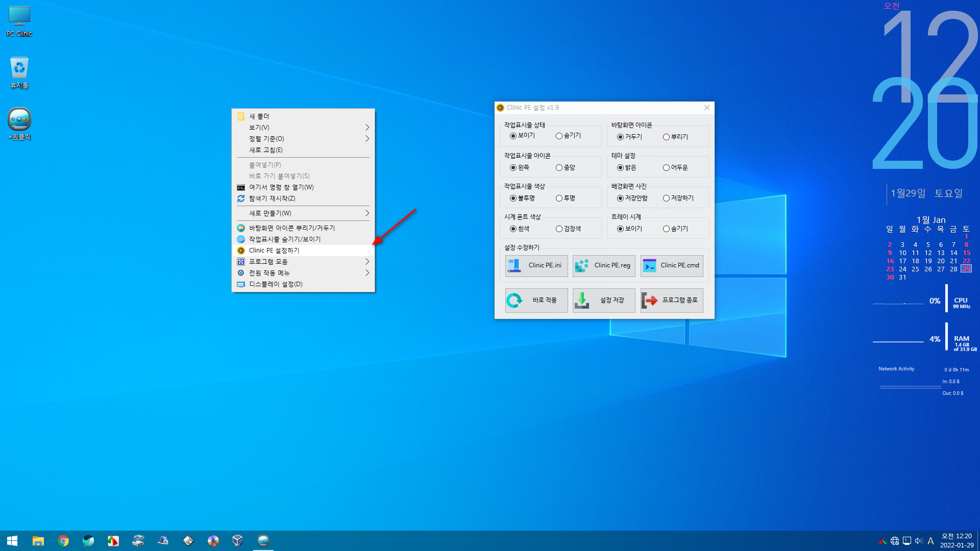
Task: Expand the 보기(V) submenu
Action: pos(303,128)
